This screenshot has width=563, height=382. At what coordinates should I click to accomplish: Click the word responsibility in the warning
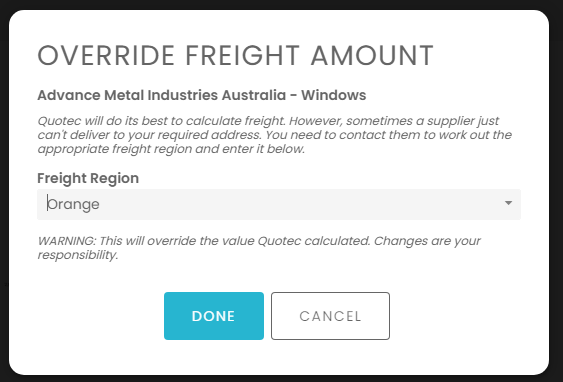coord(78,255)
